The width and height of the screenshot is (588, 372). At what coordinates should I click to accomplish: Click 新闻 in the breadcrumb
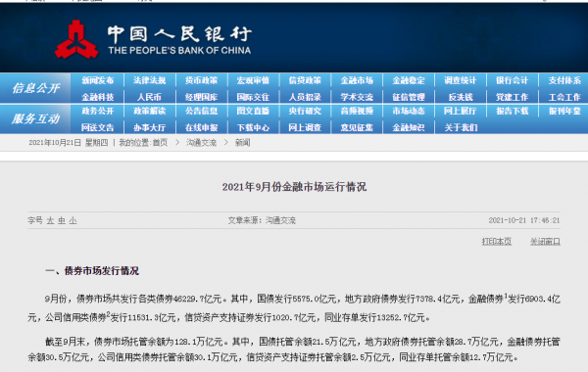pos(243,143)
